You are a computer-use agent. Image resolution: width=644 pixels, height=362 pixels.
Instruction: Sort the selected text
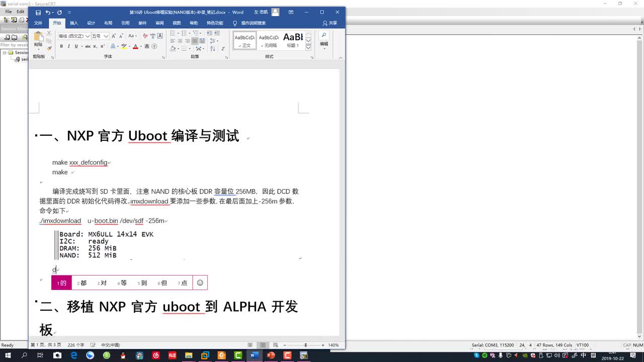(213, 48)
